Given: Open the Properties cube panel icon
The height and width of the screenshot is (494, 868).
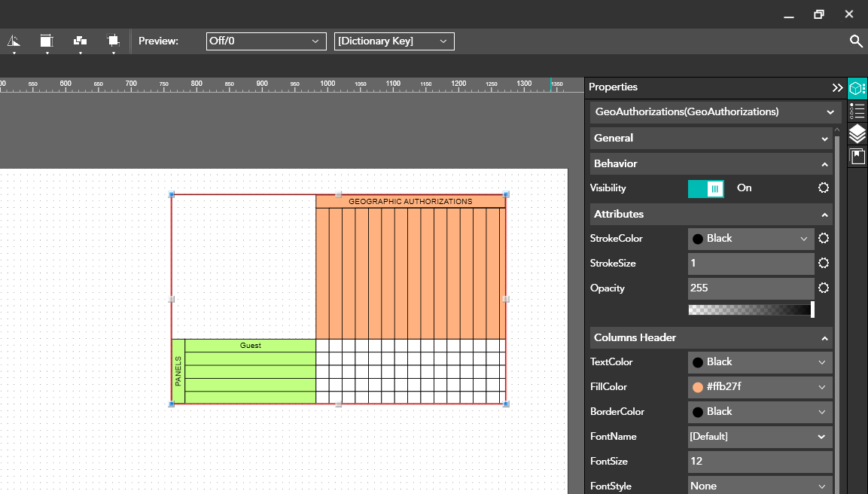Looking at the screenshot, I should [857, 88].
